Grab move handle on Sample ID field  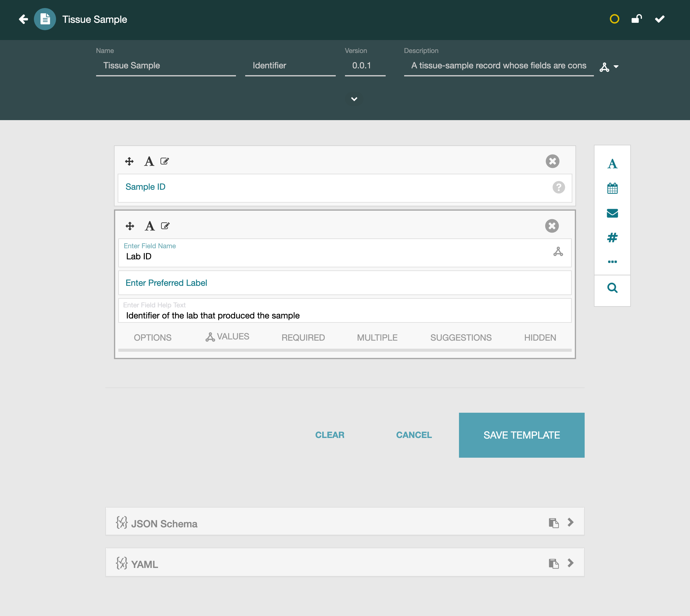pyautogui.click(x=129, y=161)
